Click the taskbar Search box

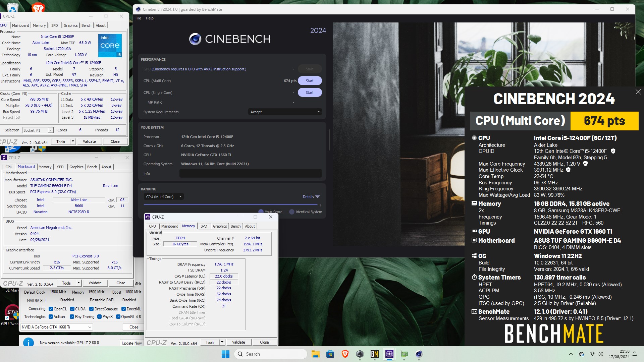click(271, 354)
